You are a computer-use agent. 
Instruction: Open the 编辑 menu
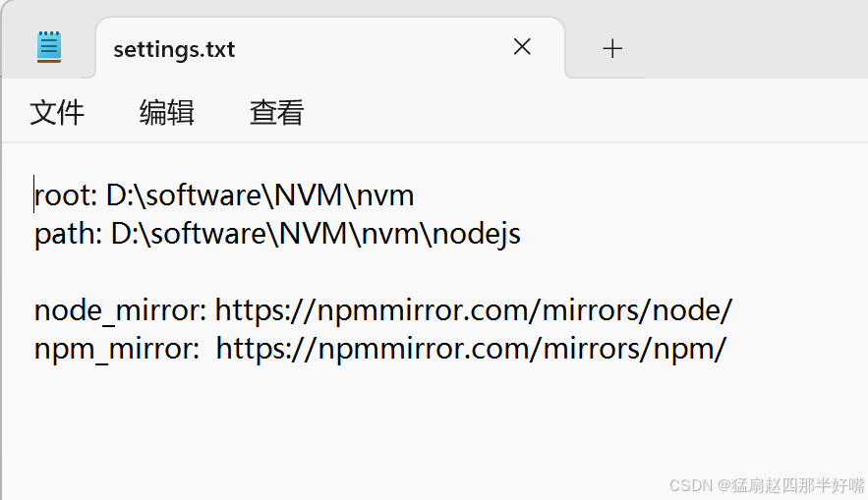pos(167,113)
